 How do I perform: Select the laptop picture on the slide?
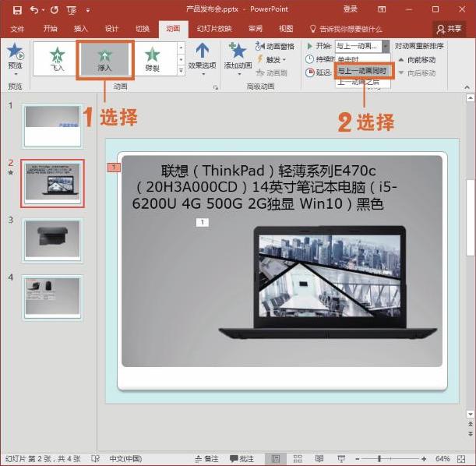point(328,282)
